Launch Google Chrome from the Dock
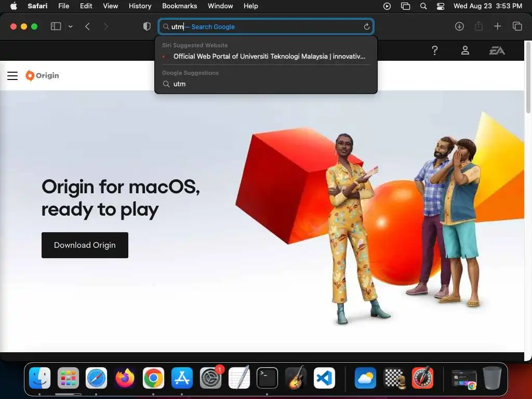Screen dimensions: 532x399 (153, 378)
